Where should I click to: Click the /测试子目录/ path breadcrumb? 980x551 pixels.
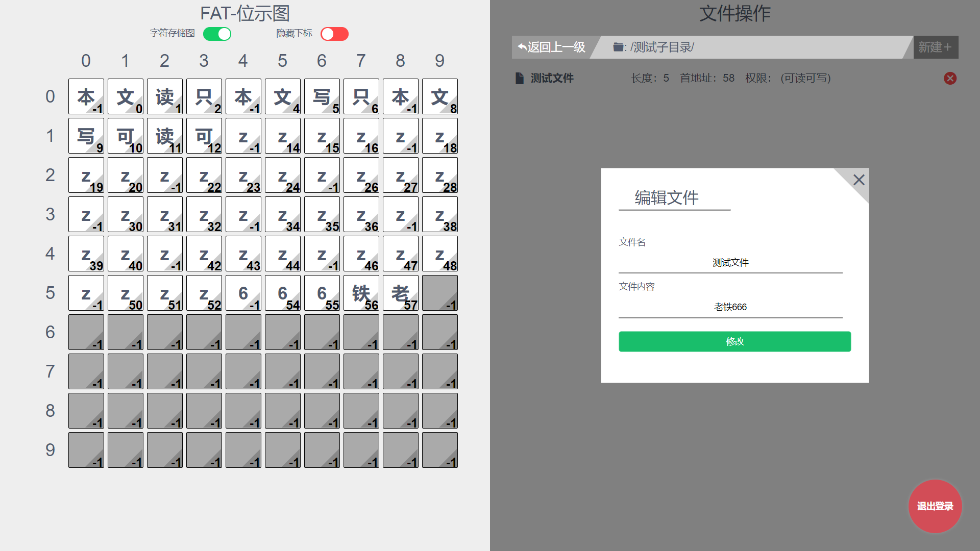click(x=662, y=47)
